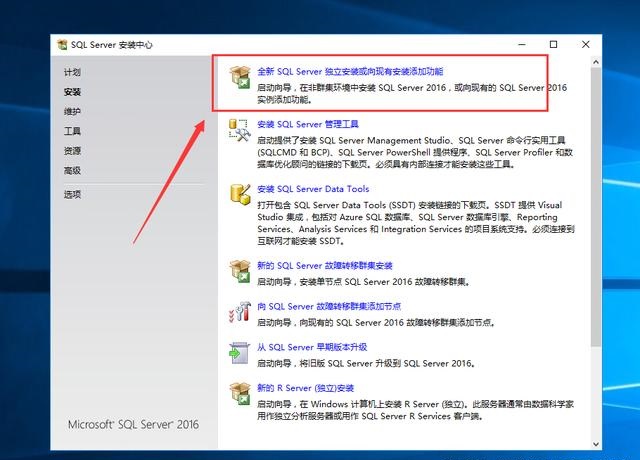
Task: Open 安装 SQL Server Data Tools link
Action: point(313,189)
